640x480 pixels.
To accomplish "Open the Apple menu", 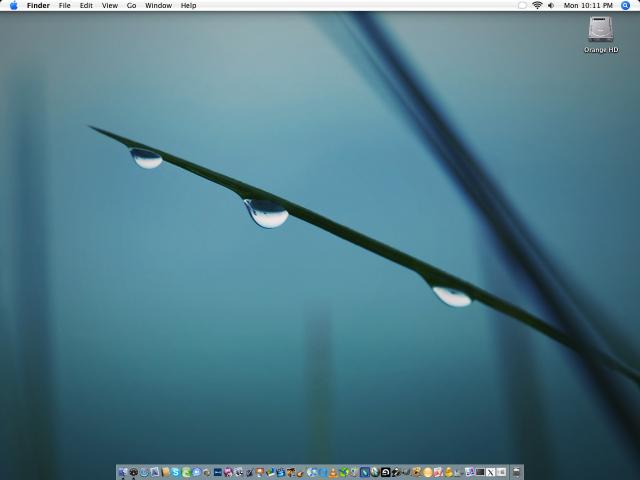I will point(14,6).
